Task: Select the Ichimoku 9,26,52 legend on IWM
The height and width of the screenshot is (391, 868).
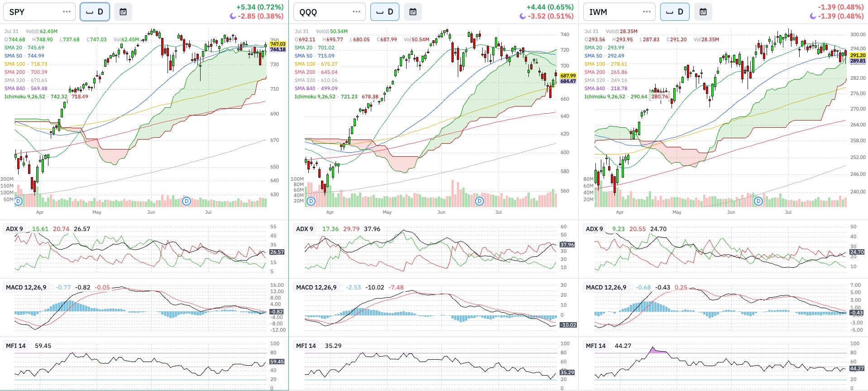Action: [x=626, y=97]
